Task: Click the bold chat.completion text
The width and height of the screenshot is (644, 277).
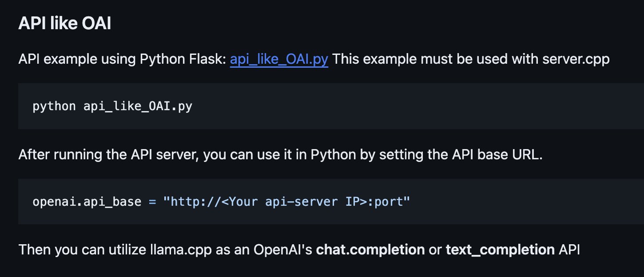Action: coord(370,250)
